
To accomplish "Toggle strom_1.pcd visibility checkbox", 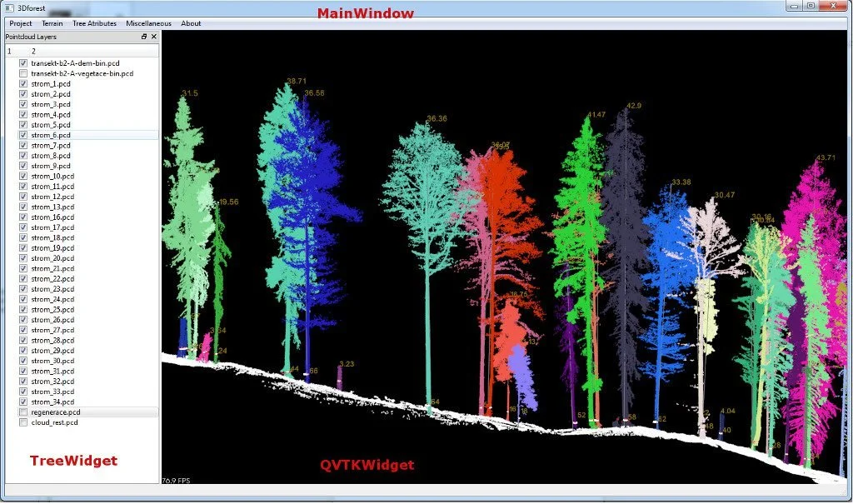I will [23, 84].
